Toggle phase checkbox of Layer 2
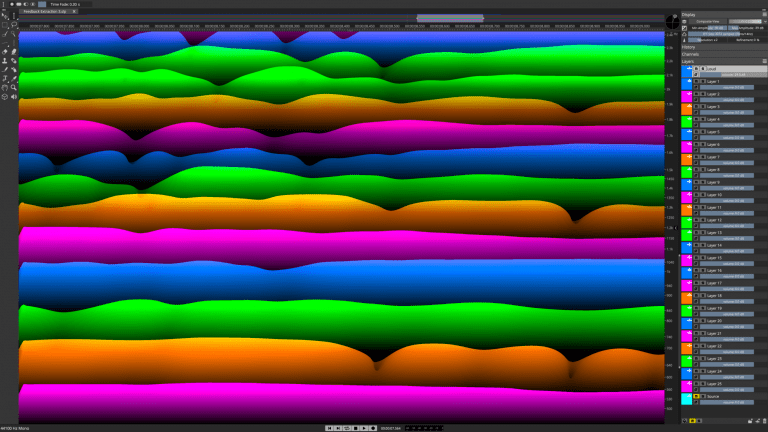The height and width of the screenshot is (432, 768). (x=696, y=100)
